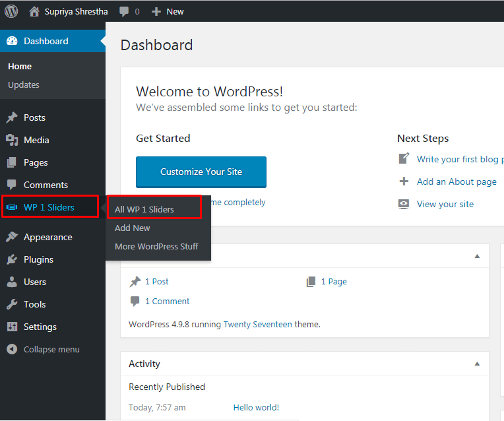Click the change theme completely link

tap(238, 203)
